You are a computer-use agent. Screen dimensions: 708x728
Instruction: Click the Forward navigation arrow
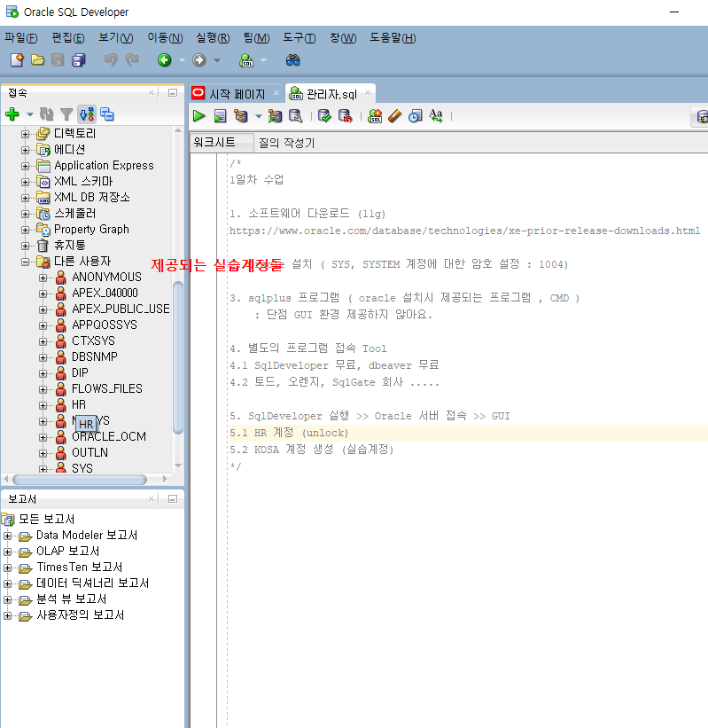point(199,60)
